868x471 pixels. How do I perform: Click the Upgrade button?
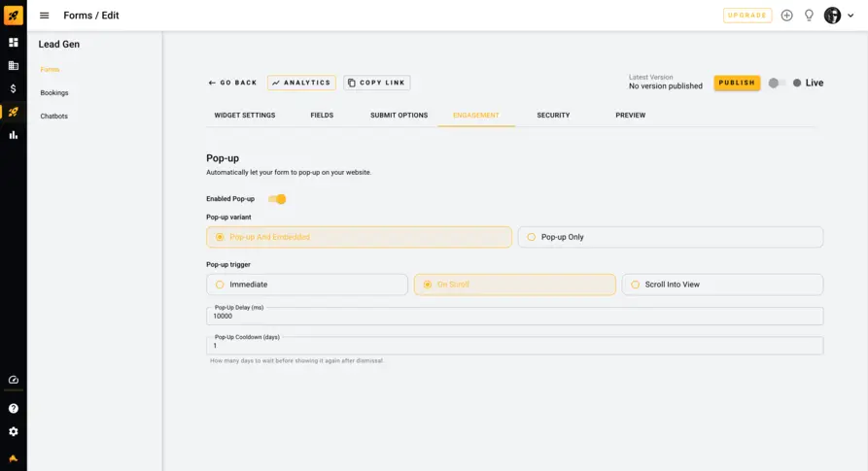pyautogui.click(x=747, y=16)
